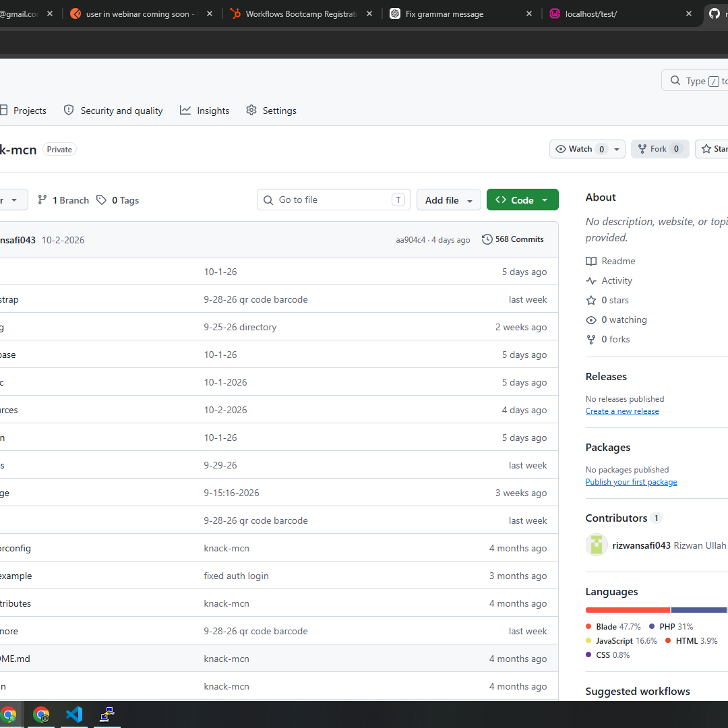
Task: Open rizwansafi043 contributor avatar
Action: click(x=597, y=545)
